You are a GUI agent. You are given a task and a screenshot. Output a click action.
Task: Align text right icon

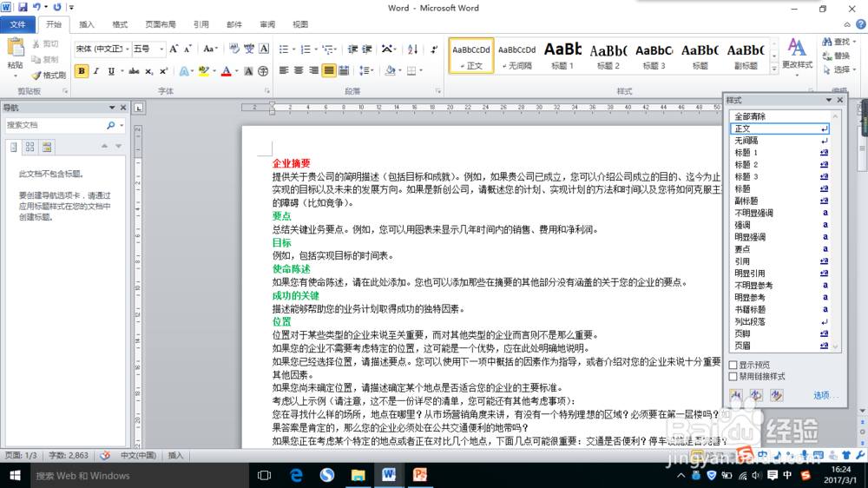coord(314,71)
